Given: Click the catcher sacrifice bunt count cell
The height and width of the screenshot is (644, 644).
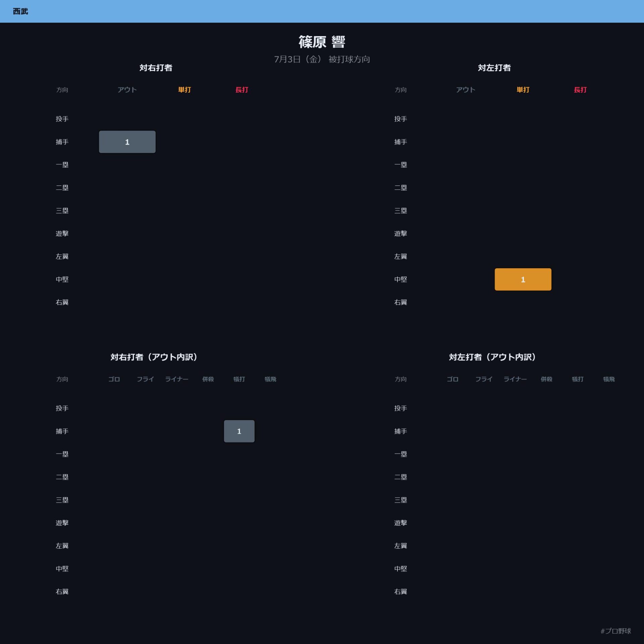Looking at the screenshot, I should (239, 431).
